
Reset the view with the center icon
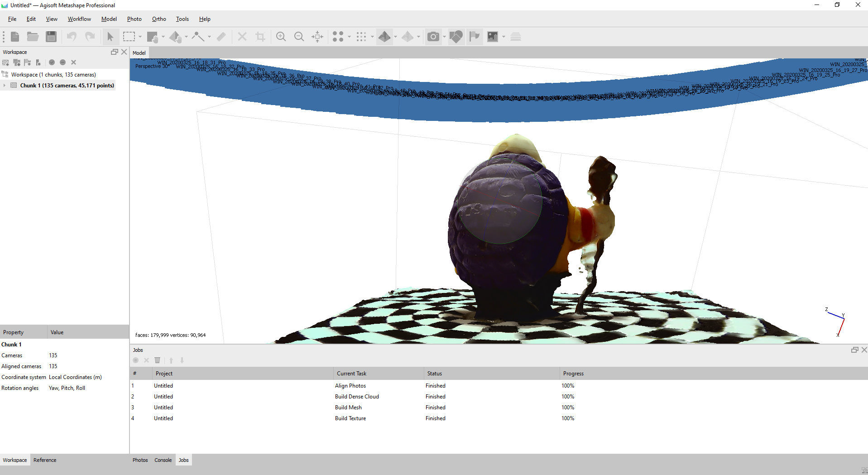317,37
